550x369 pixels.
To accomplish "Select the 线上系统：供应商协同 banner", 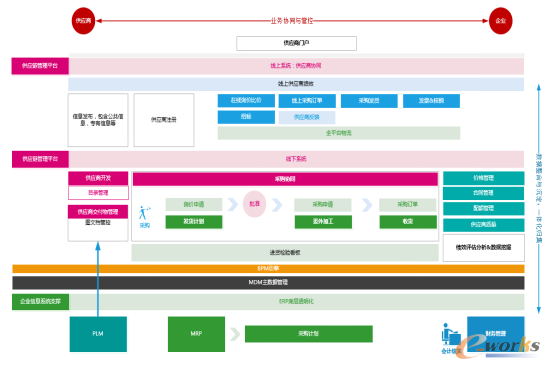I will (x=296, y=66).
